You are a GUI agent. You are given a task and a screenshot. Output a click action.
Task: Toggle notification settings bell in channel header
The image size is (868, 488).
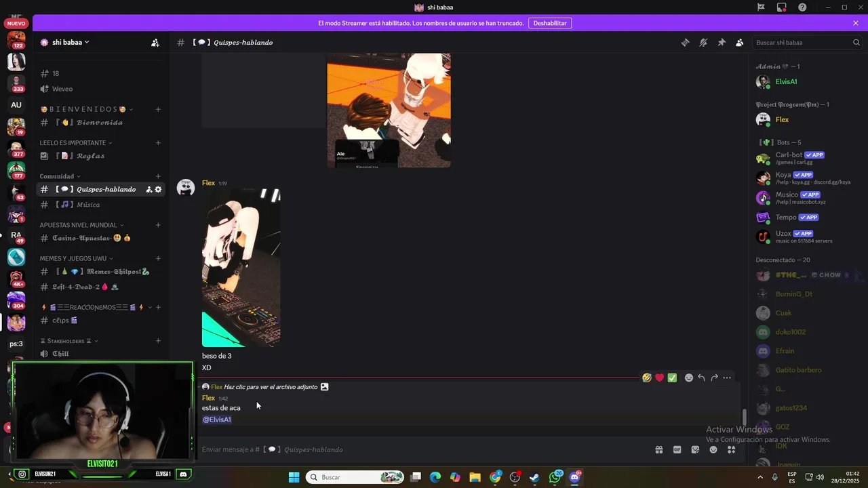(x=703, y=42)
